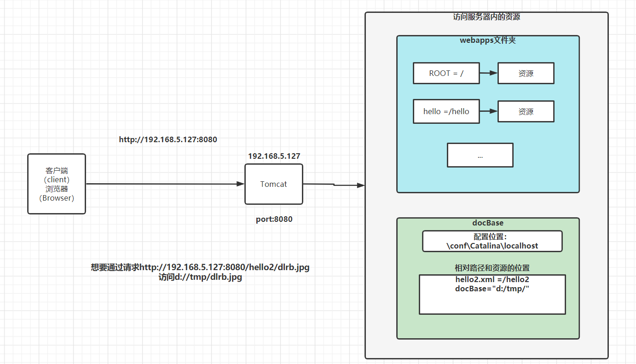Viewport: 636px width, 364px height.
Task: Click the hello2.xml docBase text box
Action: (492, 295)
